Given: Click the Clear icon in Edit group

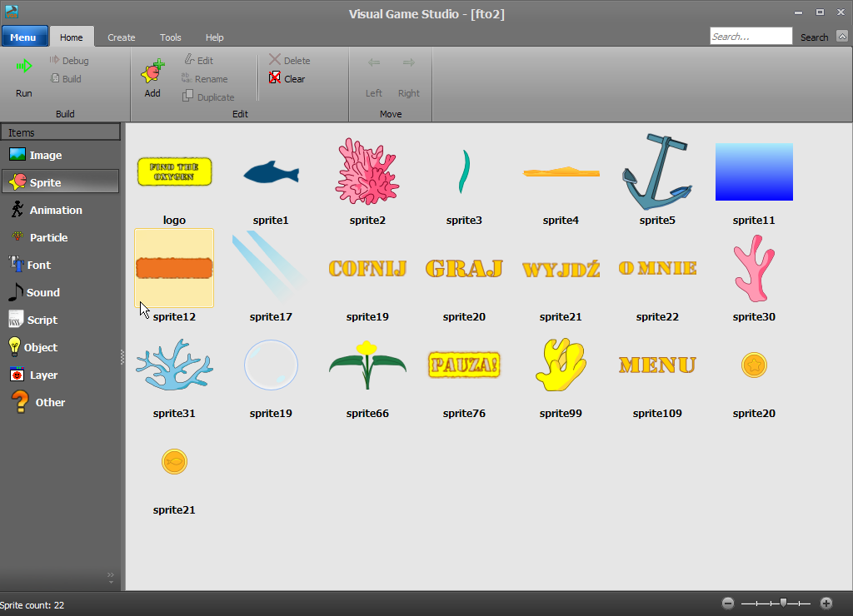Looking at the screenshot, I should [x=275, y=78].
